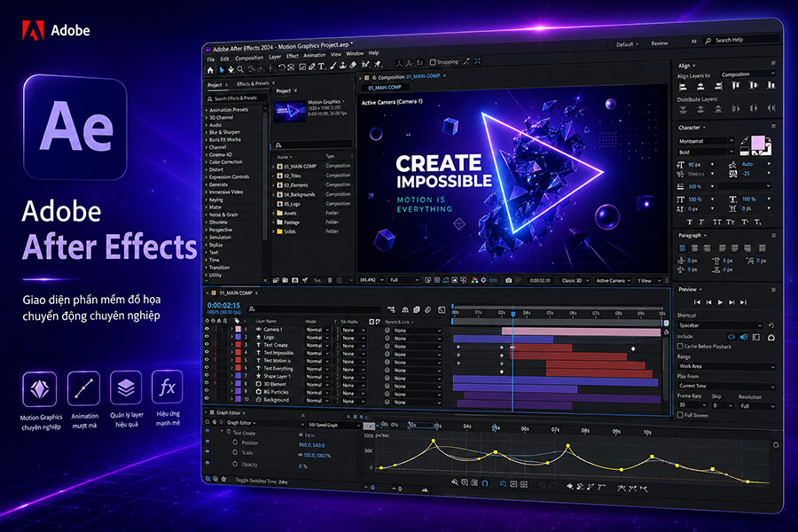Open the Composition menu

pyautogui.click(x=249, y=58)
